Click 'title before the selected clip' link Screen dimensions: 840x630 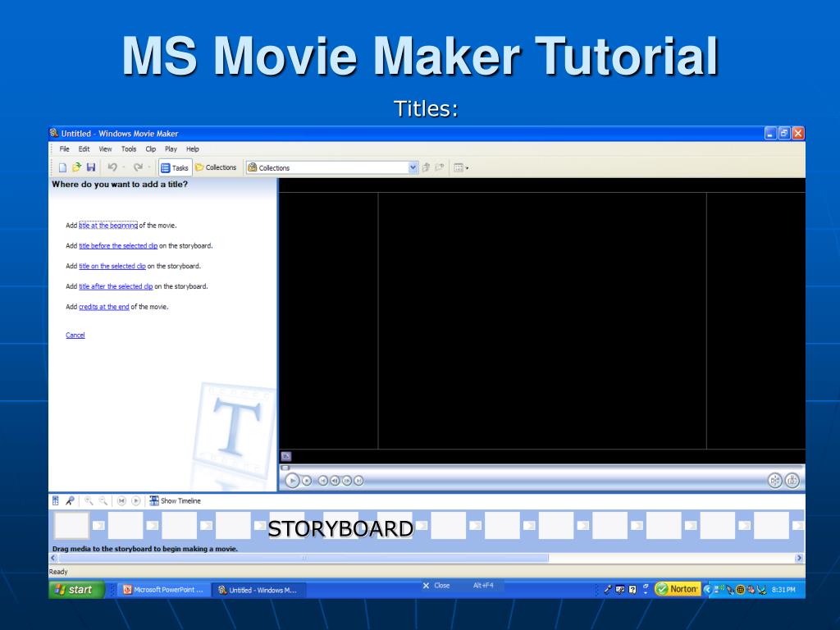(118, 246)
